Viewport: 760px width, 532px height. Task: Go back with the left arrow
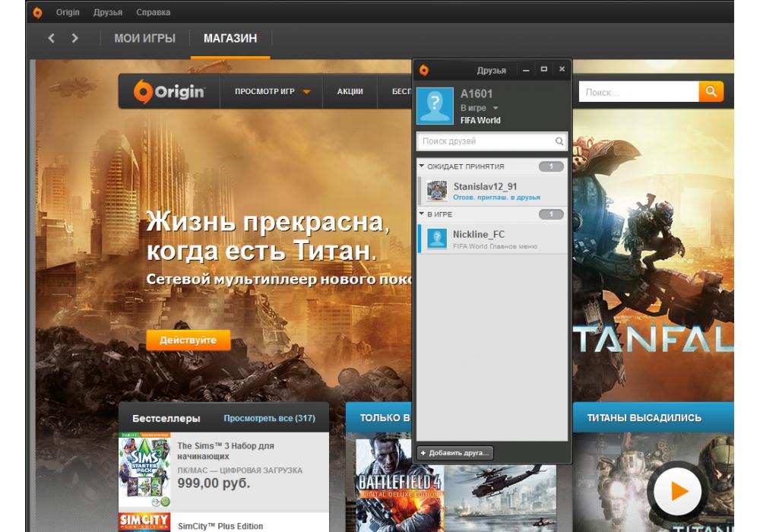click(52, 38)
